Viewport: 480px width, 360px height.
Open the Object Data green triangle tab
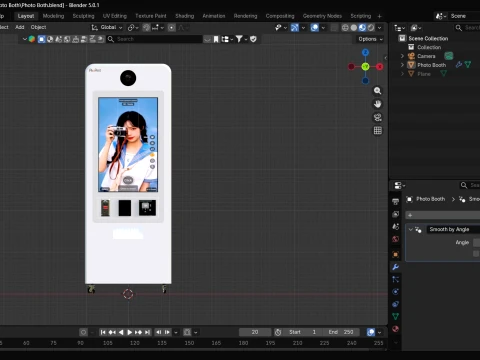(396, 316)
